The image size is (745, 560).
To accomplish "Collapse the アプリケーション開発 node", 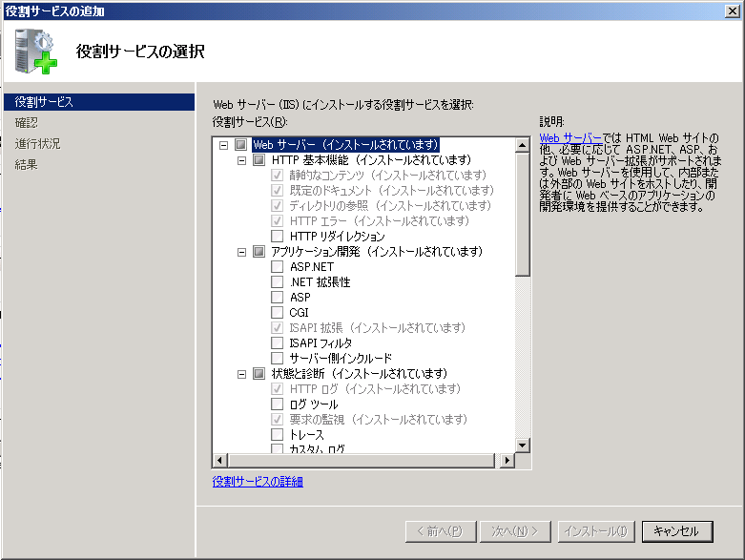I will [x=242, y=252].
